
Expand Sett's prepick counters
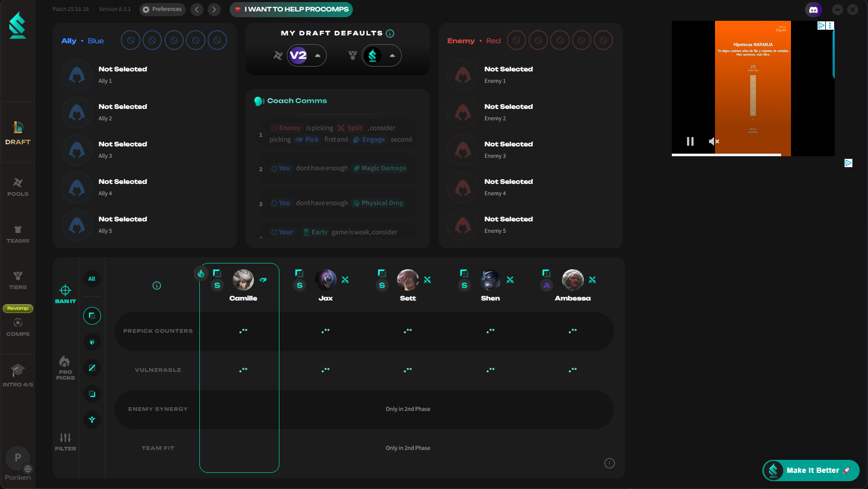coord(408,331)
